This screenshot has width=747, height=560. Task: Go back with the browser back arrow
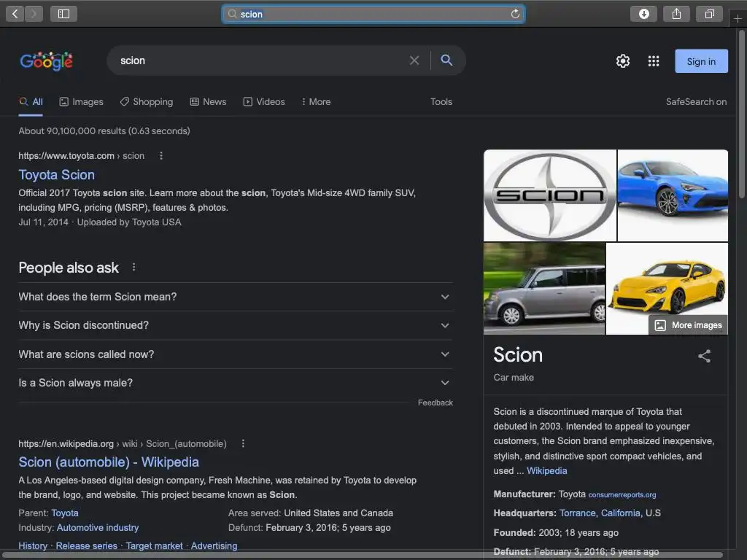15,14
